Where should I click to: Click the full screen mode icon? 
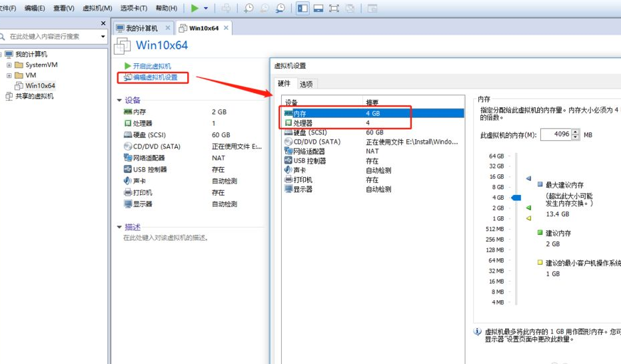(x=334, y=8)
